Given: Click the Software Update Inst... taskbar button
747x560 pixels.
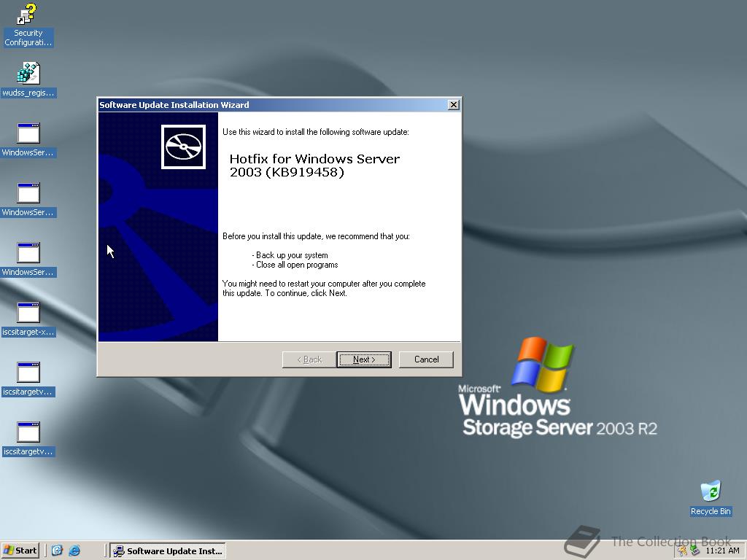Looking at the screenshot, I should point(168,551).
